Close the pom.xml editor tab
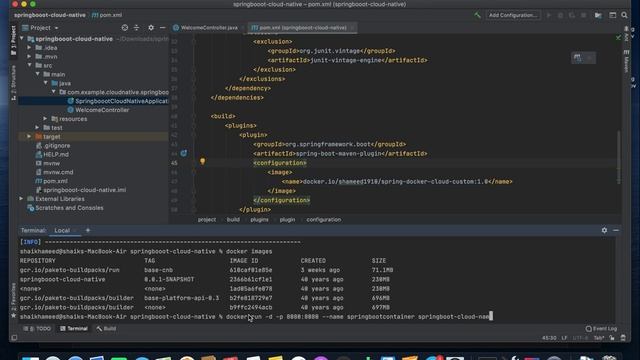Screen dimensions: 640x360 click(x=352, y=28)
